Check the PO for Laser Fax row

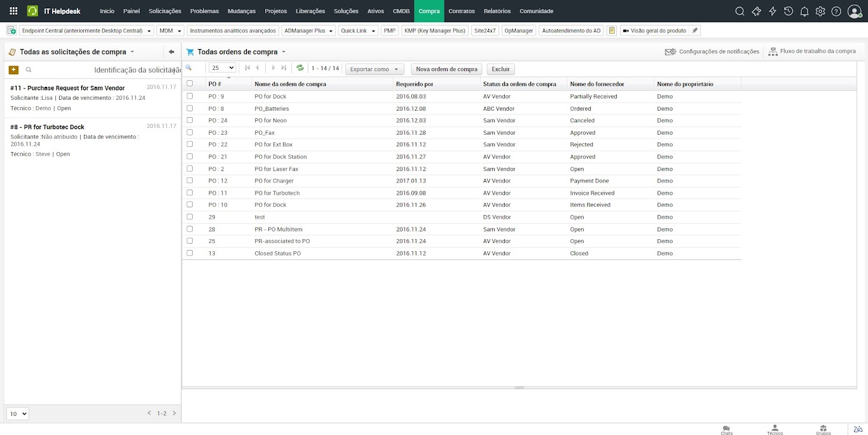click(x=189, y=169)
